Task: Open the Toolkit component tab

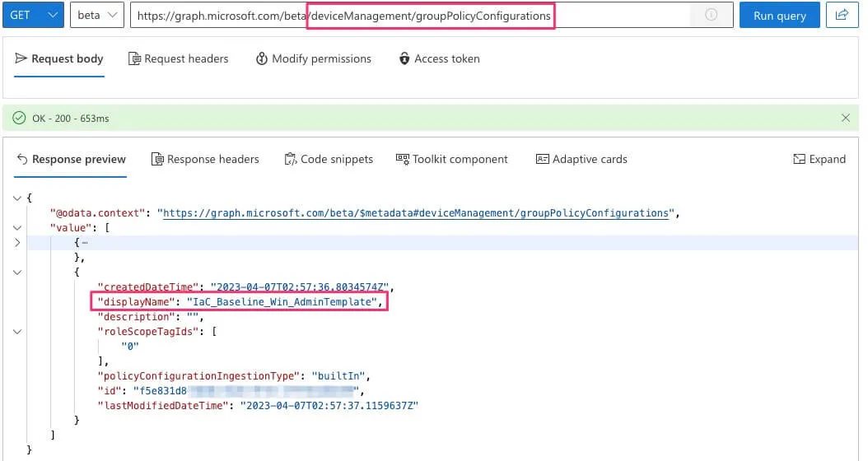Action: [451, 159]
